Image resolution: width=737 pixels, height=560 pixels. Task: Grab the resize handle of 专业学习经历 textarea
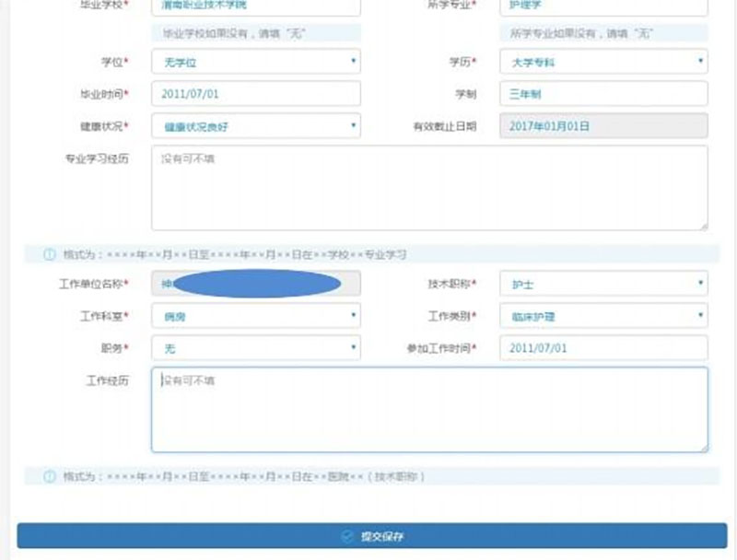pyautogui.click(x=703, y=225)
